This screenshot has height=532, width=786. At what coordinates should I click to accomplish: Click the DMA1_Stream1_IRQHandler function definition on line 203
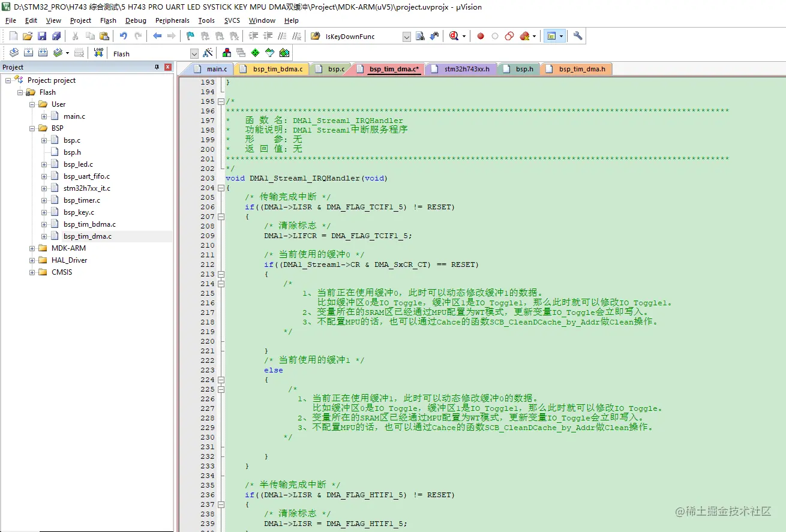[x=305, y=178]
